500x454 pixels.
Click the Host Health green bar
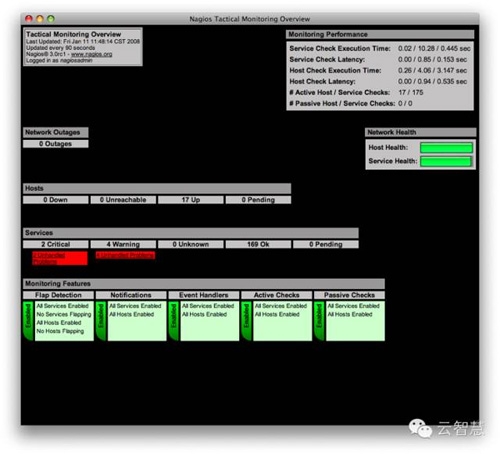point(446,148)
